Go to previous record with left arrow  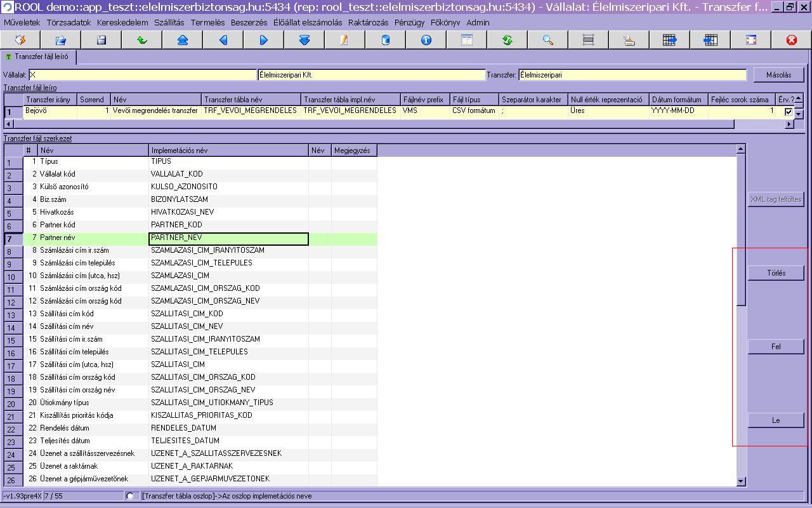223,40
